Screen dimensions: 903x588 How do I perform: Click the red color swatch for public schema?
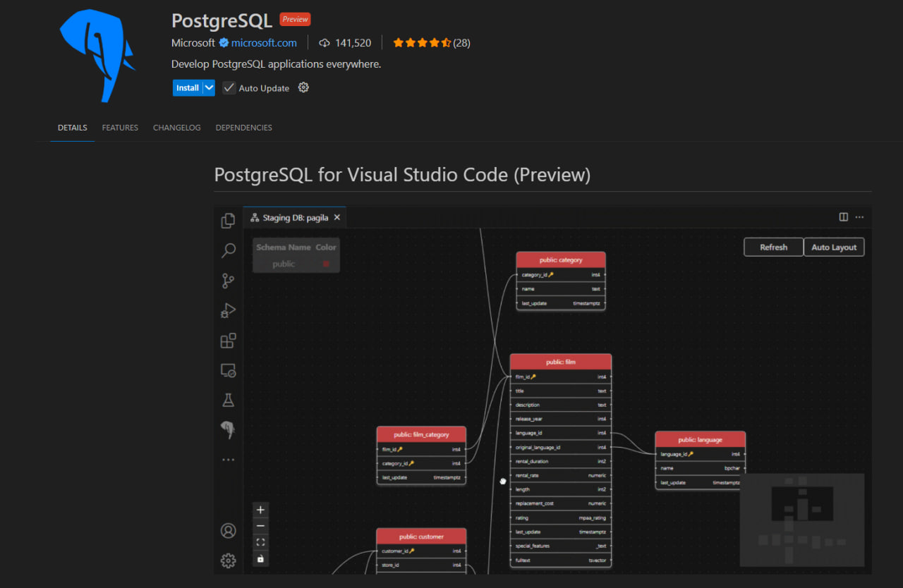coord(326,264)
